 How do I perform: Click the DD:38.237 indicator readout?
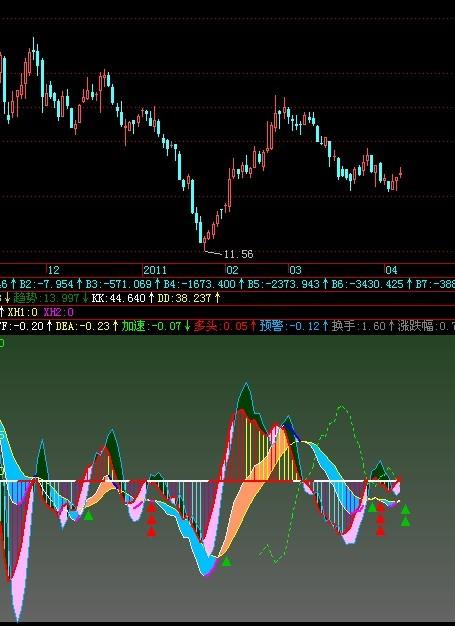[x=184, y=298]
